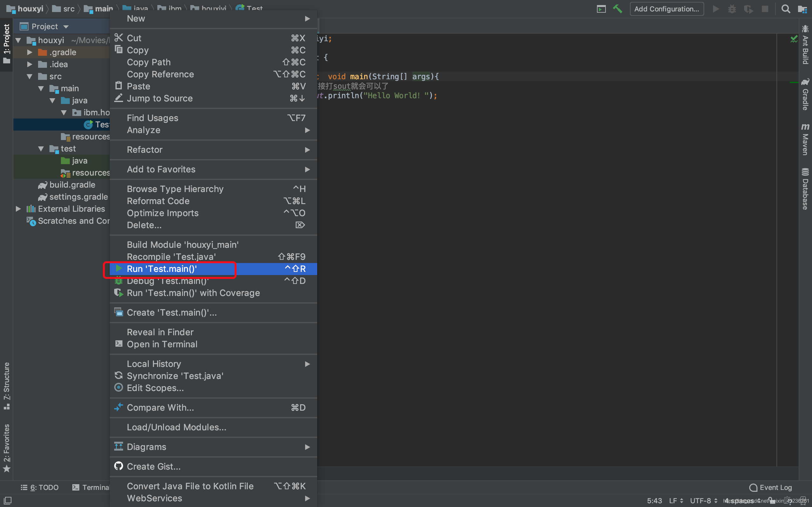This screenshot has width=812, height=507.
Task: Open the Project Structure icon
Action: point(802,9)
